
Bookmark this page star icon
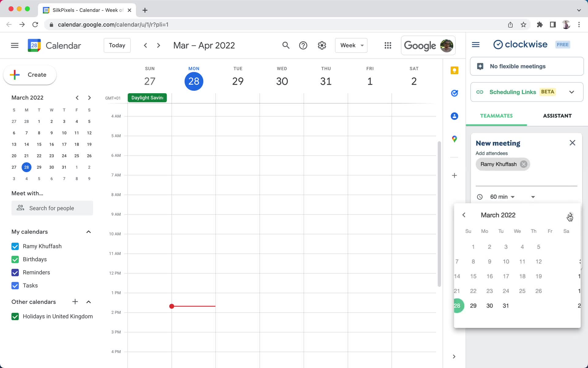click(x=523, y=25)
